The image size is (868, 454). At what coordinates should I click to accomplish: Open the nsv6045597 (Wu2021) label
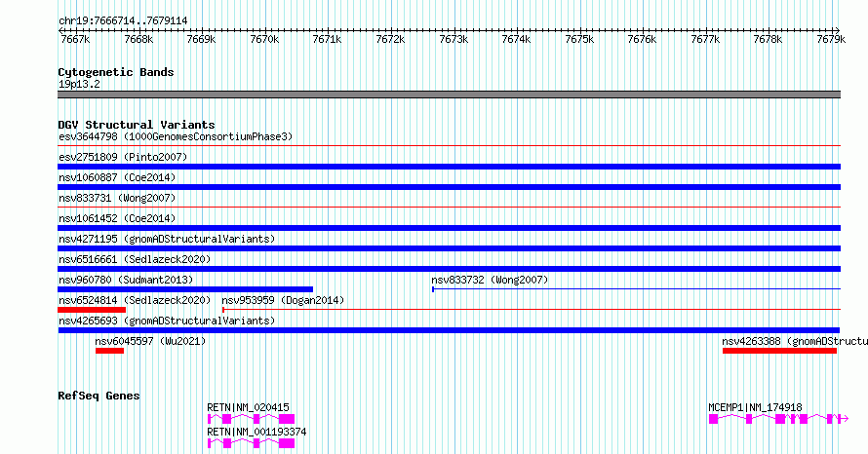click(x=150, y=341)
